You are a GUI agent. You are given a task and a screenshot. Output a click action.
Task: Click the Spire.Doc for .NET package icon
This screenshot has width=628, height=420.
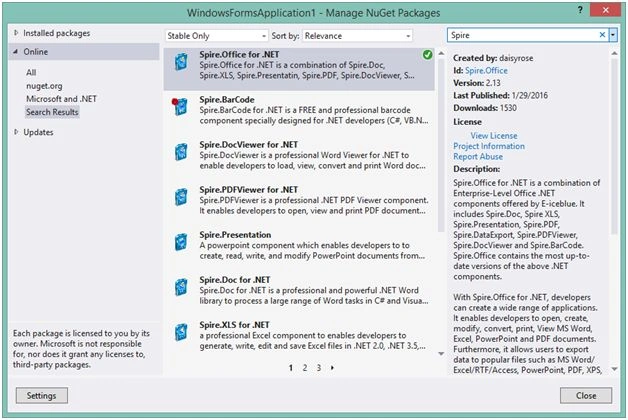pyautogui.click(x=181, y=287)
